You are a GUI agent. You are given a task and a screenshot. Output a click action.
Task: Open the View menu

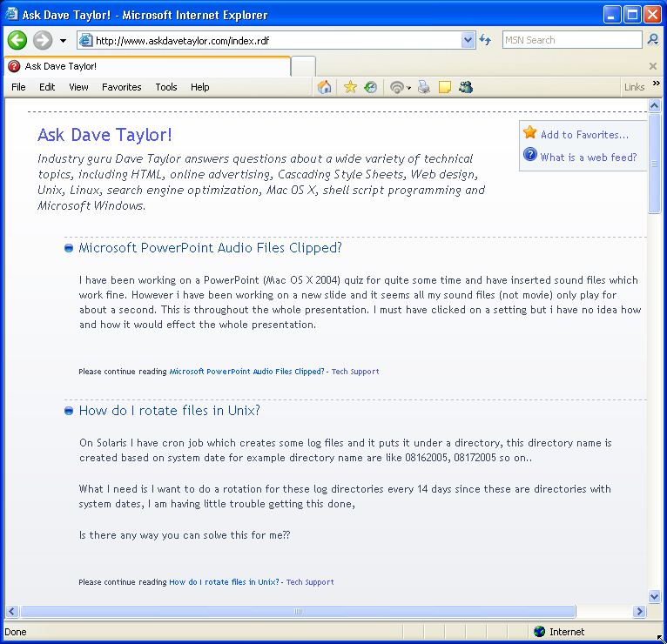78,87
